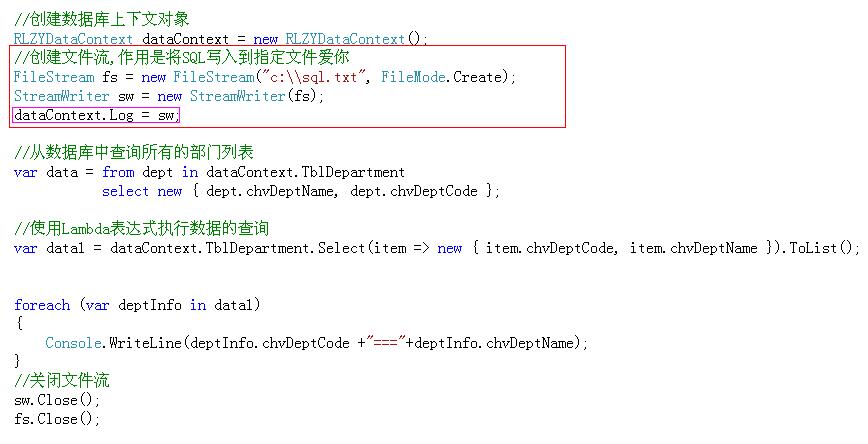Click the StreamWriter type before sw variable
Image resolution: width=868 pixels, height=444 pixels.
point(61,96)
